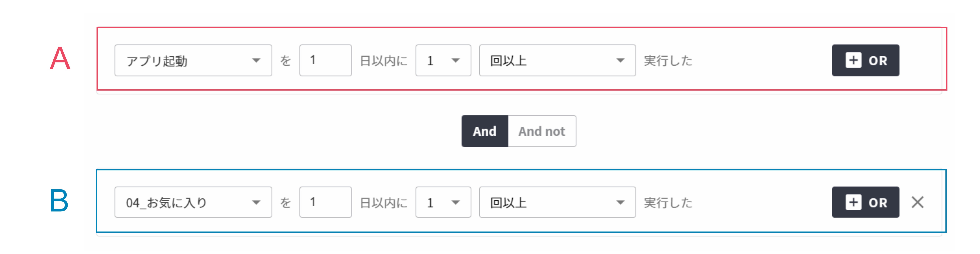The height and width of the screenshot is (254, 980).
Task: Add an OR condition to row A
Action: (865, 60)
